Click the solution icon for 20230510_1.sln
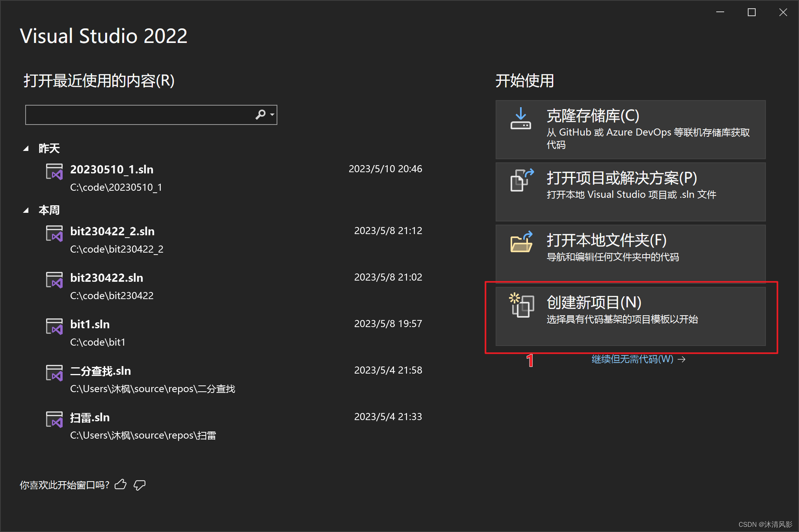 click(x=54, y=172)
